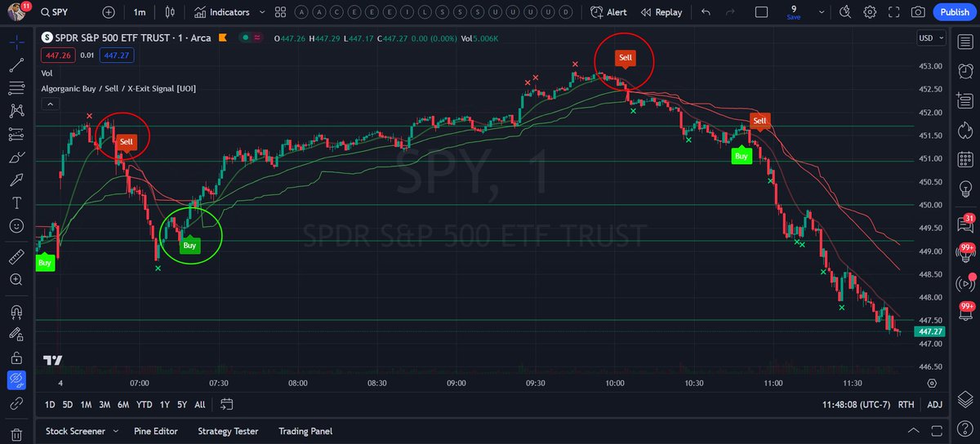Open the chart layout selector square

(x=761, y=12)
